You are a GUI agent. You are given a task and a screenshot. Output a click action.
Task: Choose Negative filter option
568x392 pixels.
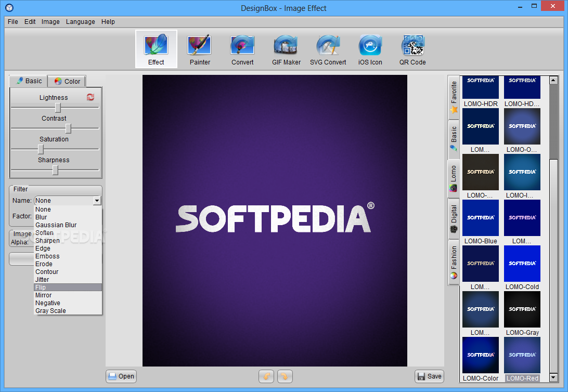point(68,303)
